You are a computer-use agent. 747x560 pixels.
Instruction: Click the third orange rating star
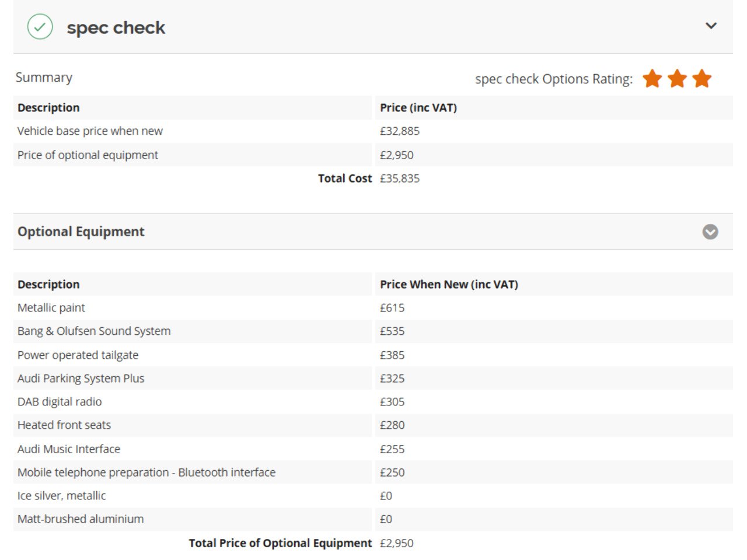(x=702, y=78)
